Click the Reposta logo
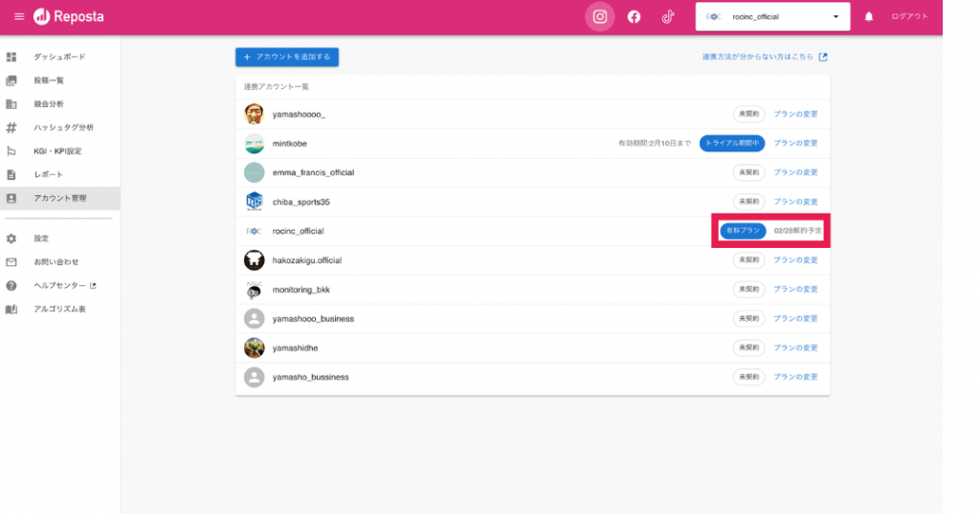Screen dimensions: 980x514 tap(68, 17)
